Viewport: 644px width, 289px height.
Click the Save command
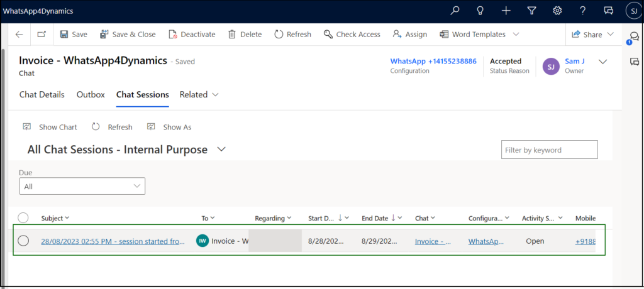coord(74,35)
